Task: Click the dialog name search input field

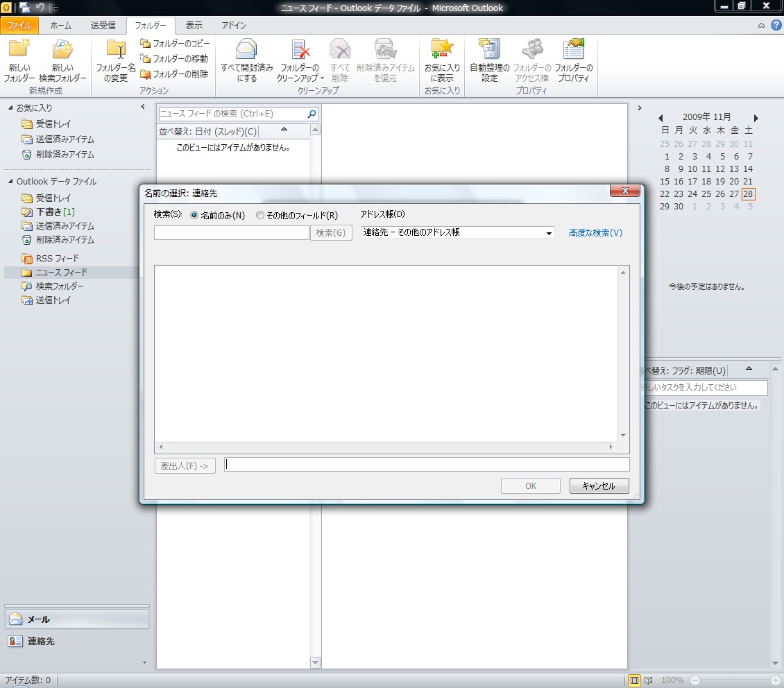Action: tap(232, 233)
